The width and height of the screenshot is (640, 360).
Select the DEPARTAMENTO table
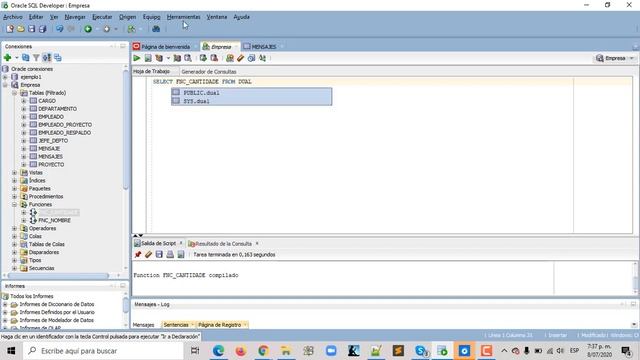click(57, 109)
